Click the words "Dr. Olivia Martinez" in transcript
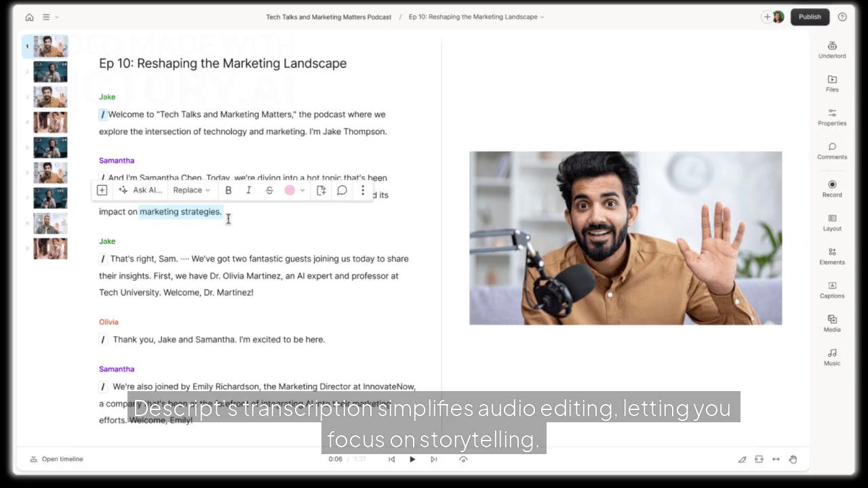 (246, 276)
